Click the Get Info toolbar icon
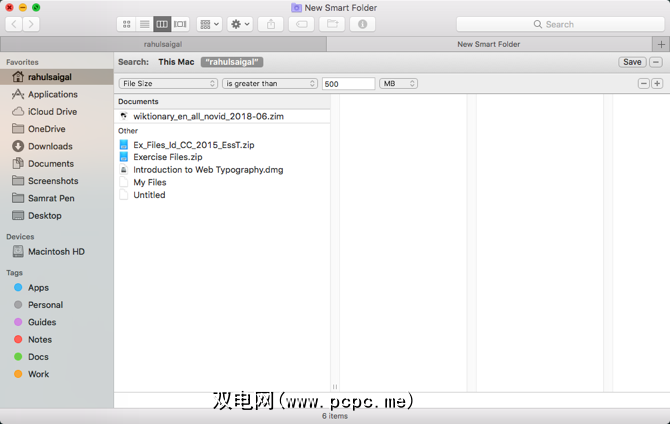This screenshot has width=670, height=424. point(361,24)
